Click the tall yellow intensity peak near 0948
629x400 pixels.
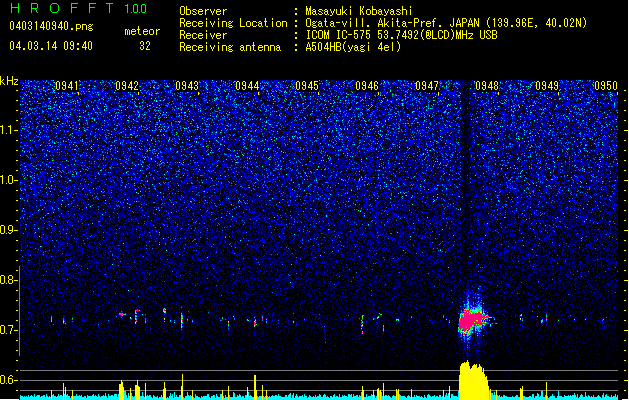(473, 380)
